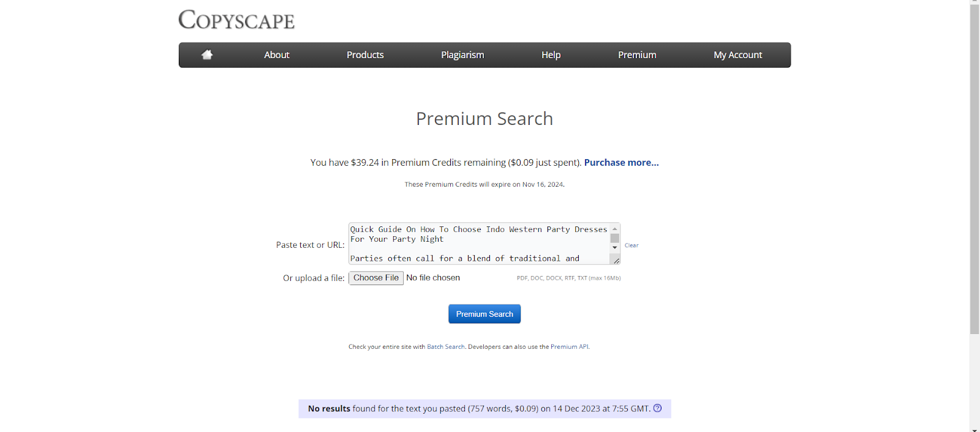The image size is (980, 432).
Task: Click the text box scroll up arrow
Action: coord(615,228)
